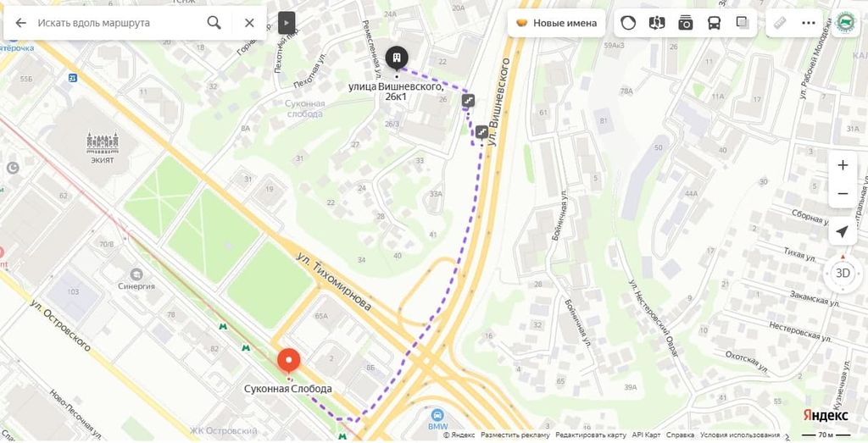
Task: Clear route search with X icon
Action: click(x=250, y=23)
